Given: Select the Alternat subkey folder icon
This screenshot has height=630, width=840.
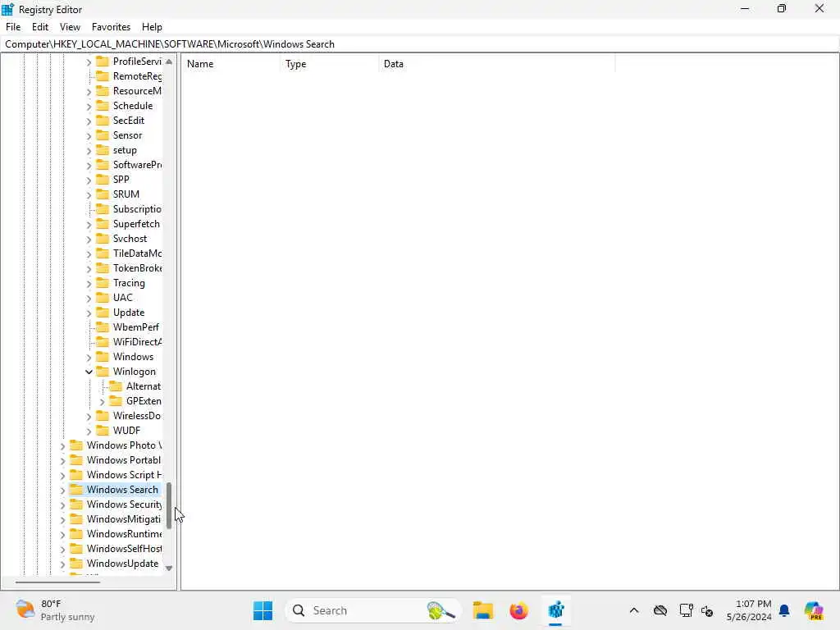Looking at the screenshot, I should (x=116, y=386).
